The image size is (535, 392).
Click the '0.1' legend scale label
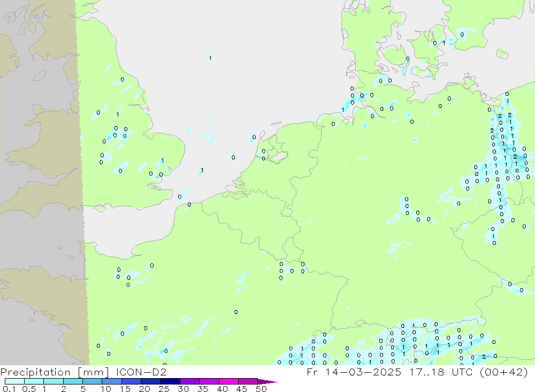(9, 389)
